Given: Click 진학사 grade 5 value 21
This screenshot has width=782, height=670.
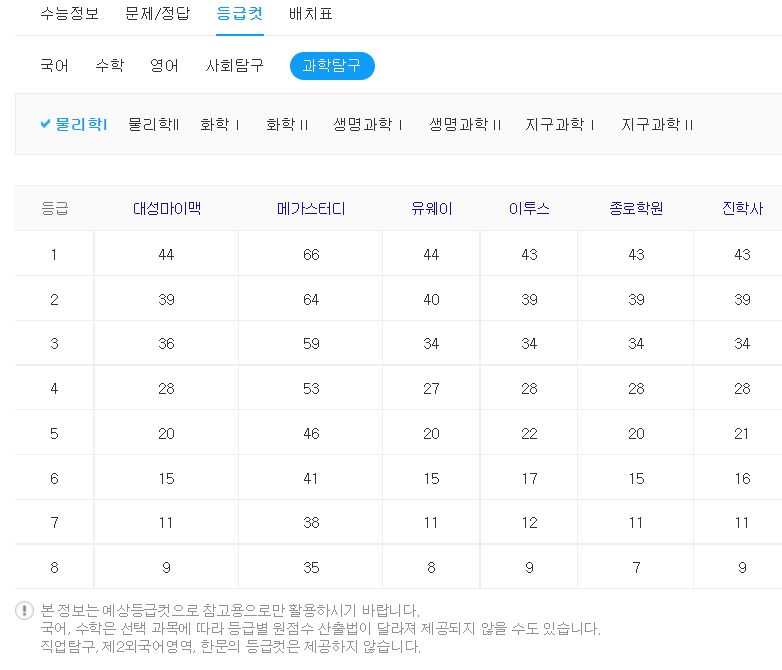Looking at the screenshot, I should [742, 433].
